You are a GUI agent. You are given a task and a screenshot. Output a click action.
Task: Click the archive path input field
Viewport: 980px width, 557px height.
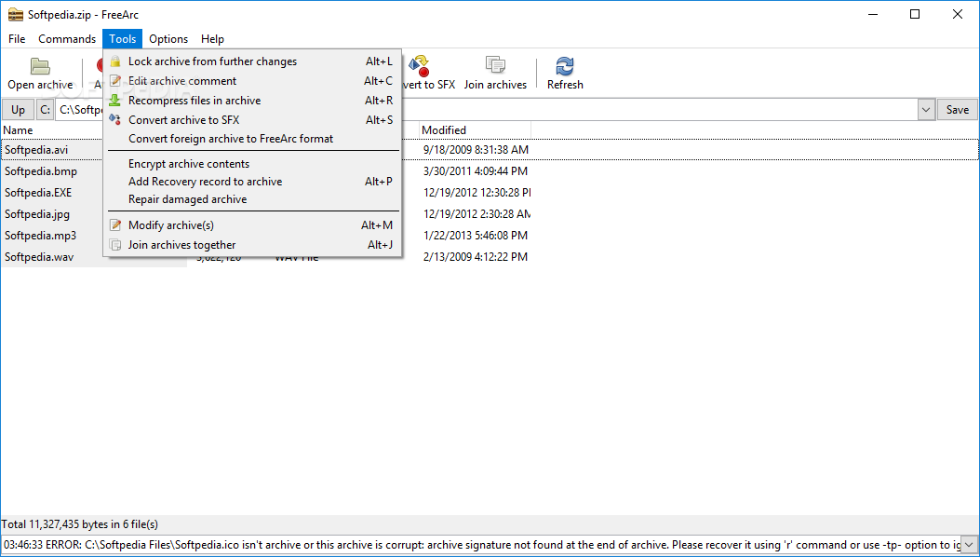[x=486, y=110]
